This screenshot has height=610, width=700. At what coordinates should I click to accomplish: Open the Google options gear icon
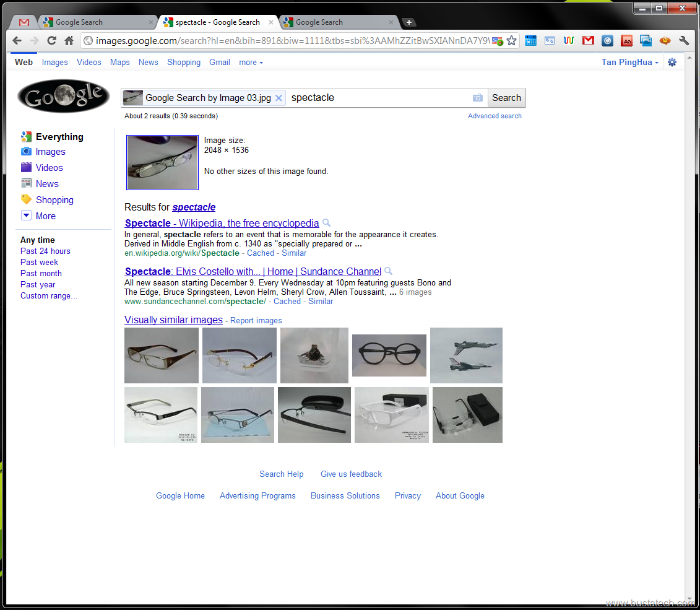pyautogui.click(x=672, y=62)
